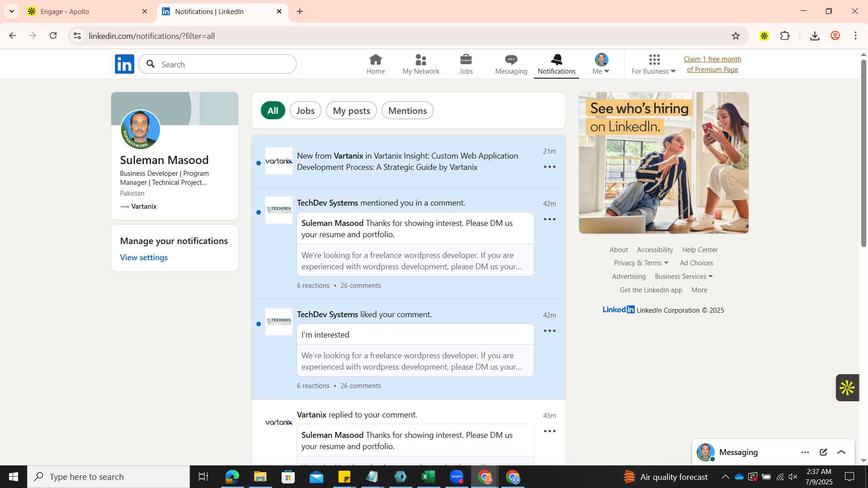Open the Apollo extension in Chrome toolbar
This screenshot has height=488, width=868.
coord(764,36)
